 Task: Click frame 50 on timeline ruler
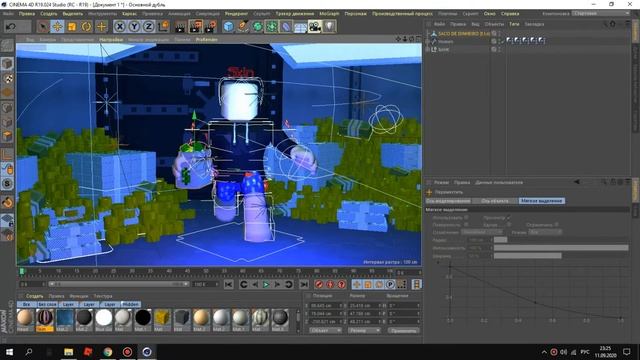pos(206,271)
